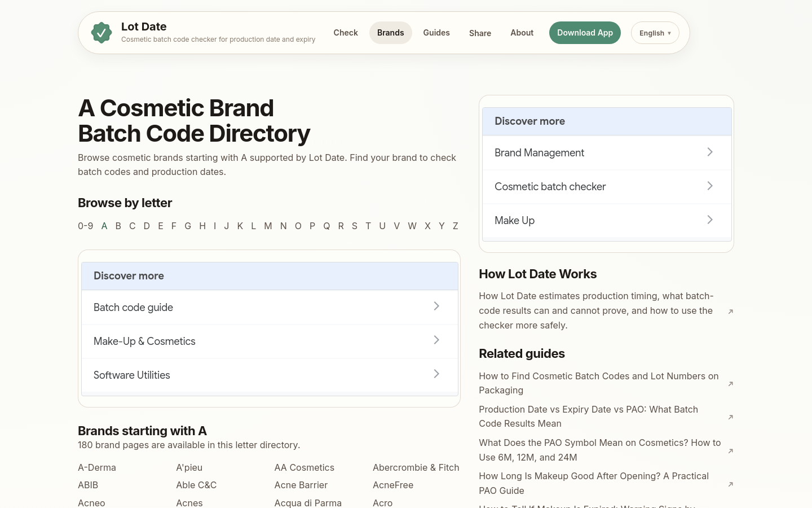Image resolution: width=812 pixels, height=508 pixels.
Task: Click the chevron beside Software Utilities
Action: point(436,374)
